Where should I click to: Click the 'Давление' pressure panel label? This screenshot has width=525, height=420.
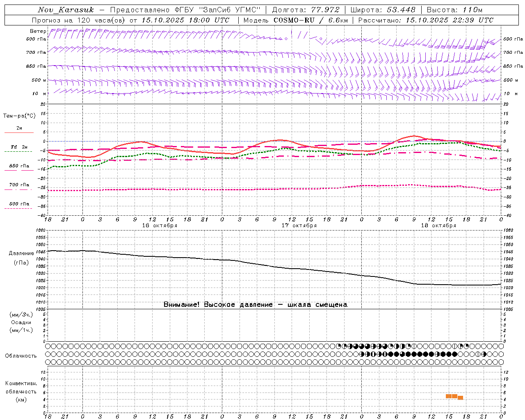coord(21,253)
